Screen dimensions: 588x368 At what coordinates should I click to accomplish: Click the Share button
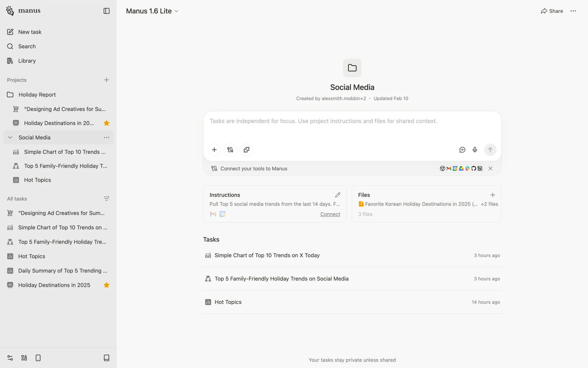point(552,11)
